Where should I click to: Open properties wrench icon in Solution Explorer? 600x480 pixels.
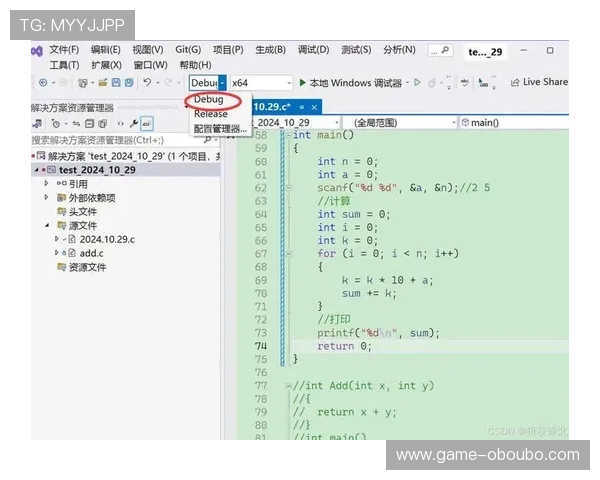pos(133,123)
